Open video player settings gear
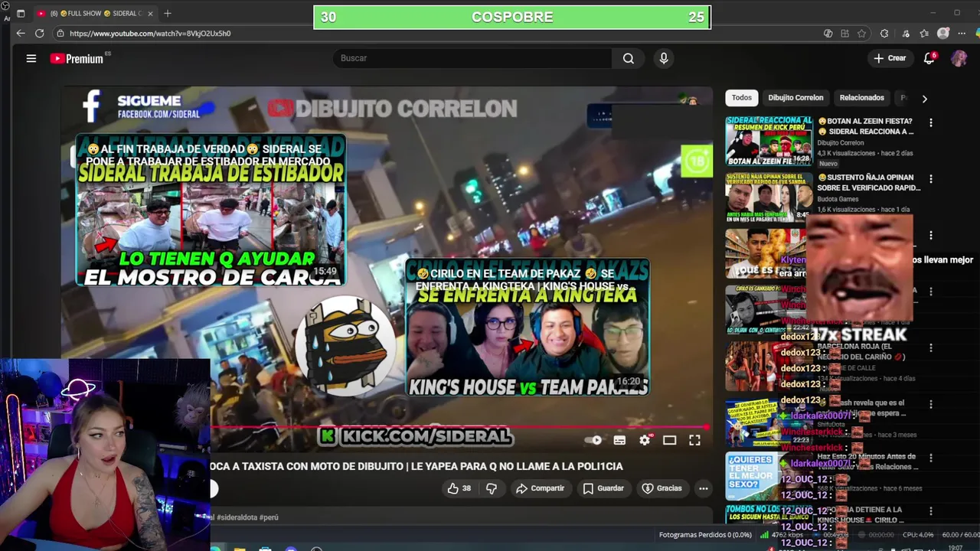 click(x=645, y=440)
